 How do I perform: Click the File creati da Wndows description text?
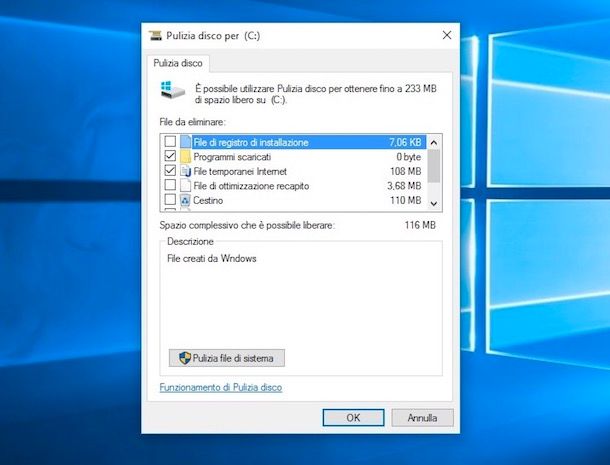pyautogui.click(x=212, y=258)
